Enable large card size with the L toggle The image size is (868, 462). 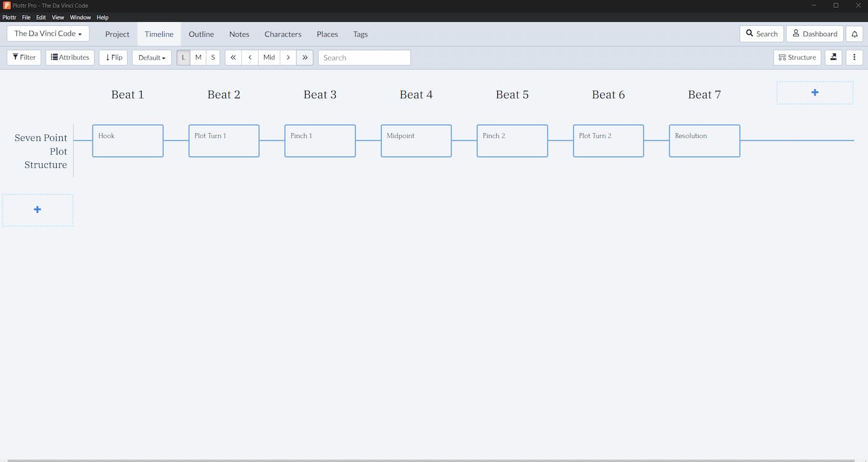coord(183,57)
